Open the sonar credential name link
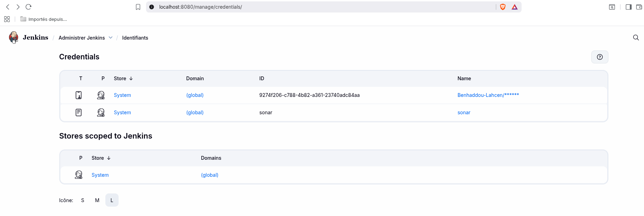 tap(464, 113)
